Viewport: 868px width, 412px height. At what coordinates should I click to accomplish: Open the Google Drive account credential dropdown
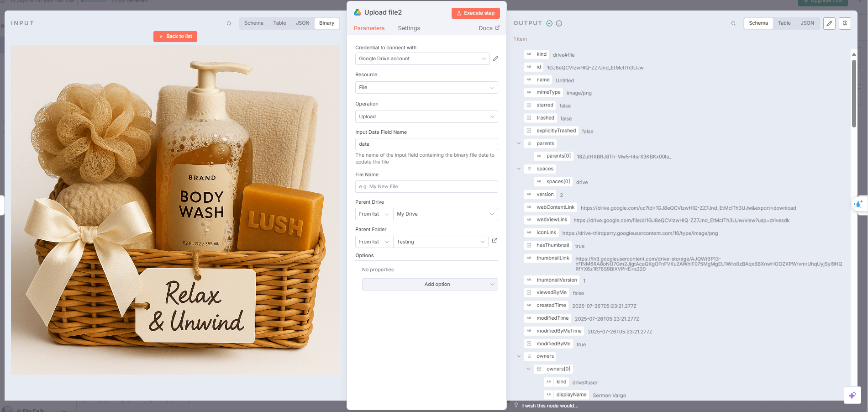(422, 58)
